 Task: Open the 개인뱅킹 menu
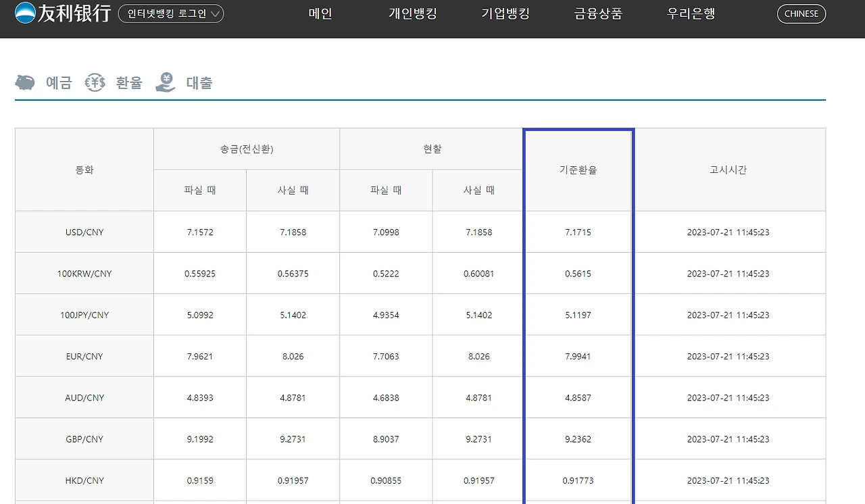click(x=413, y=13)
